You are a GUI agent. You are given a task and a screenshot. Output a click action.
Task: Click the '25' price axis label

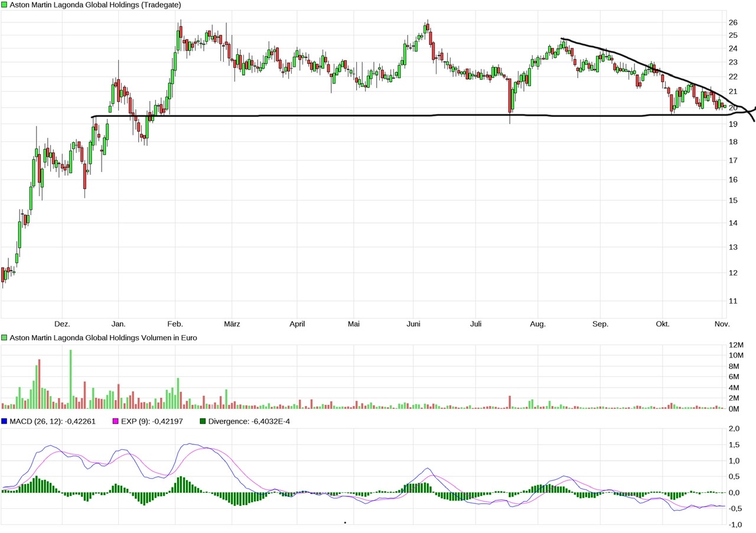tap(733, 35)
